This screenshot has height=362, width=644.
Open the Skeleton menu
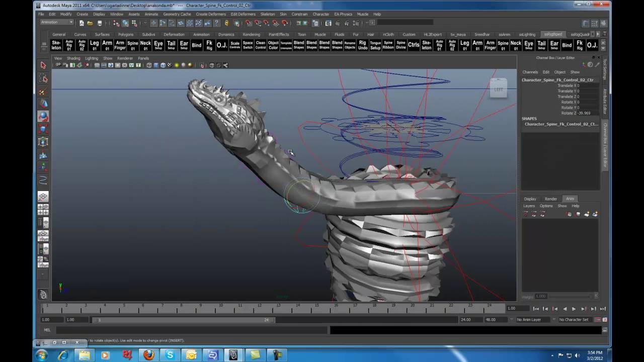pos(267,14)
